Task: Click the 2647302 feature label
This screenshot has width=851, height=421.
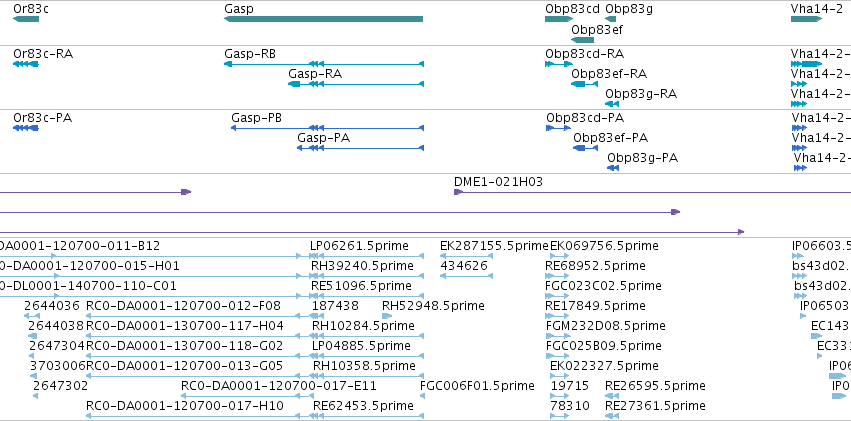Action: pyautogui.click(x=61, y=386)
